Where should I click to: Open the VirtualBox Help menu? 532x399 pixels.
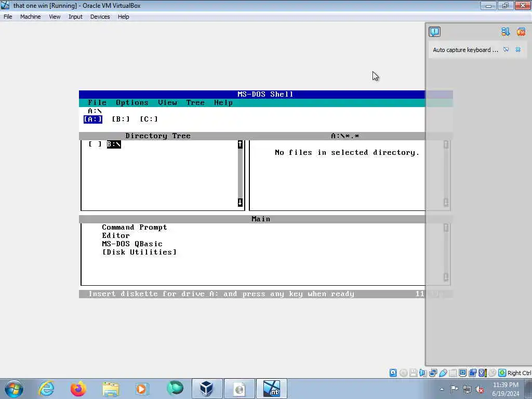123,17
